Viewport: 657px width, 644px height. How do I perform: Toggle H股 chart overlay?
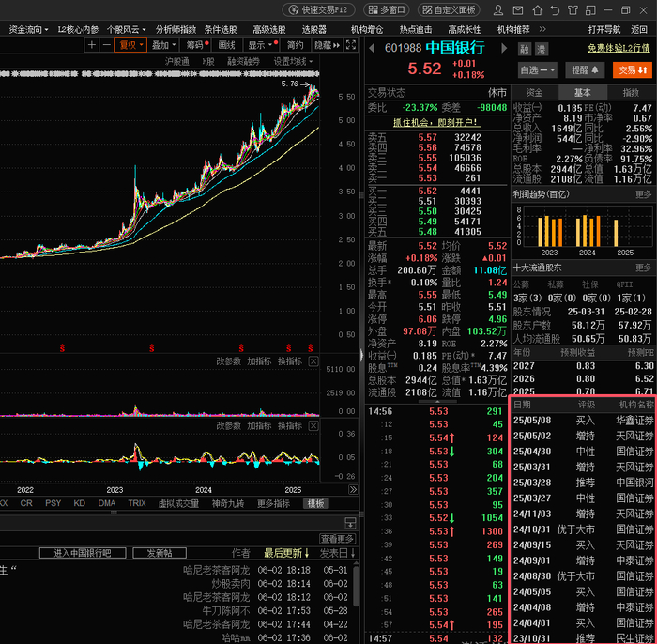tap(208, 62)
